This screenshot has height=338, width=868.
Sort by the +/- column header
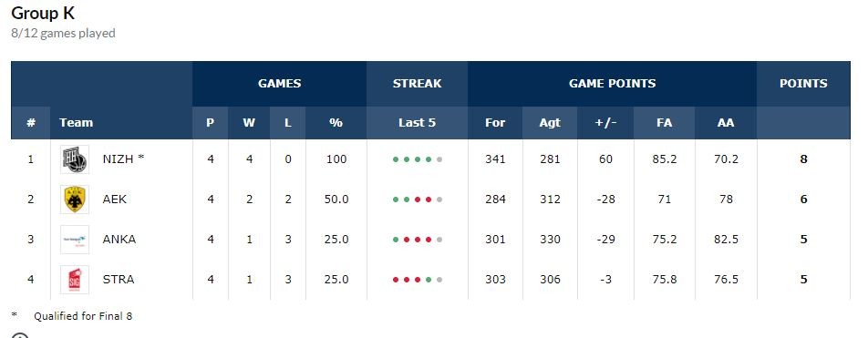coord(605,123)
